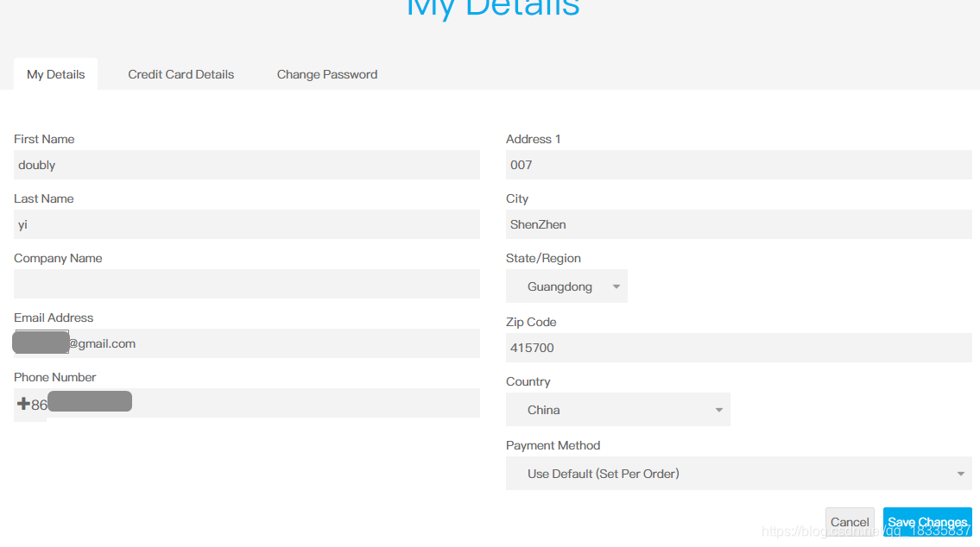This screenshot has height=547, width=980.
Task: Click the Save Changes button
Action: click(x=927, y=522)
